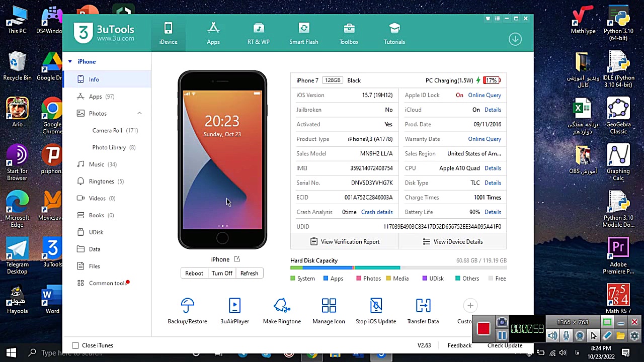Collapse the iPhone device tree
This screenshot has width=644, height=362.
(70, 62)
